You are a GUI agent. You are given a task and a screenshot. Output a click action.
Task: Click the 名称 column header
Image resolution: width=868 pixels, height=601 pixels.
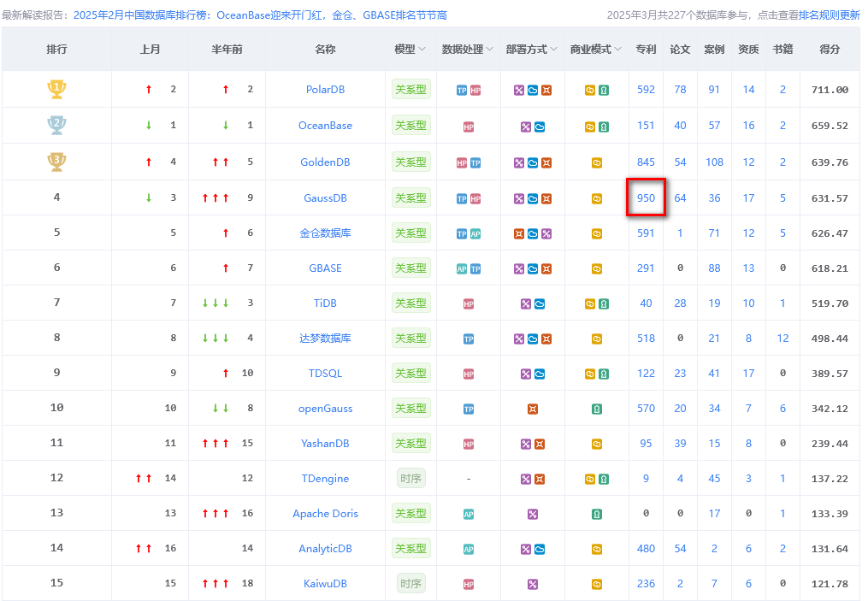click(326, 50)
